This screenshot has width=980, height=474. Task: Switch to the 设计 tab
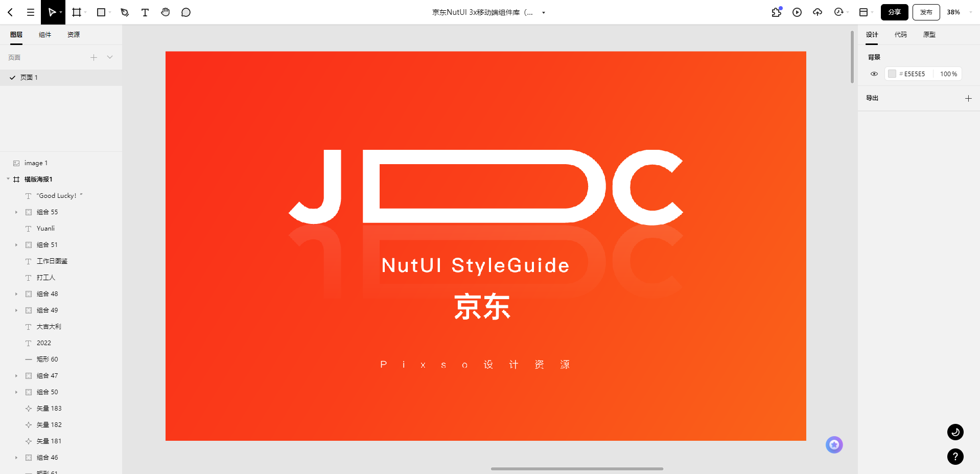point(872,35)
